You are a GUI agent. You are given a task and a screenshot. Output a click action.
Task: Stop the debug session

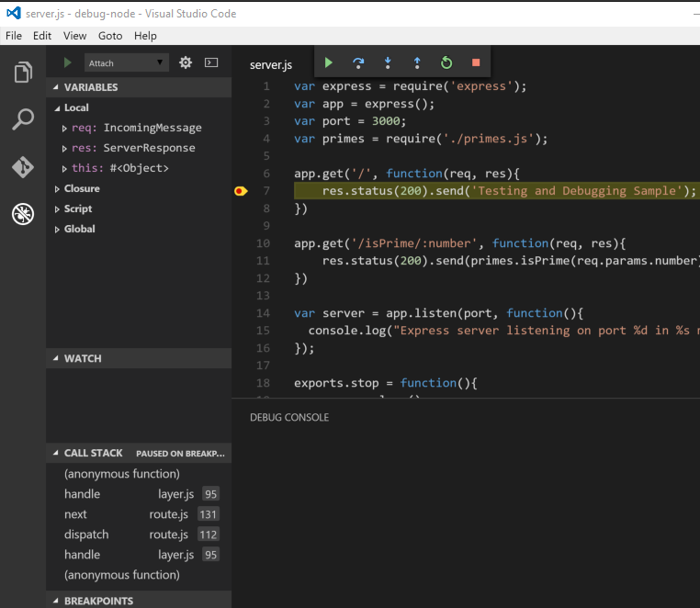tap(476, 62)
